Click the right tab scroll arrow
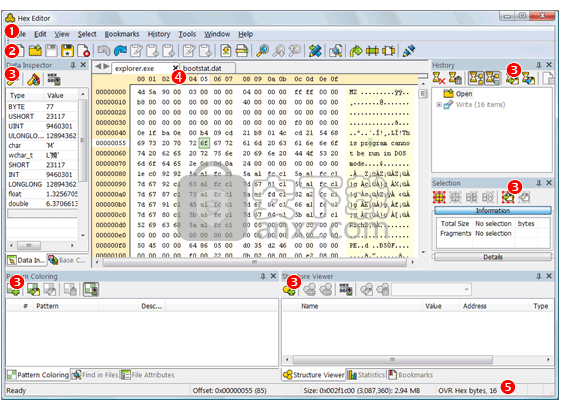571x405 pixels. click(x=106, y=67)
